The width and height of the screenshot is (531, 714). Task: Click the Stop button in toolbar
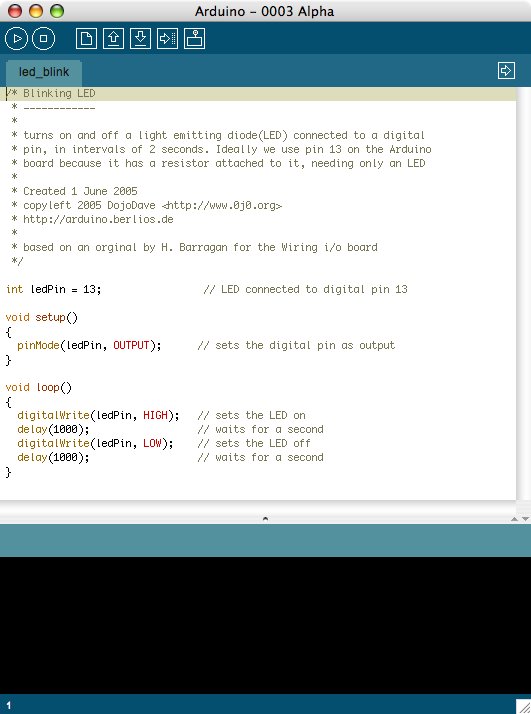(x=43, y=39)
